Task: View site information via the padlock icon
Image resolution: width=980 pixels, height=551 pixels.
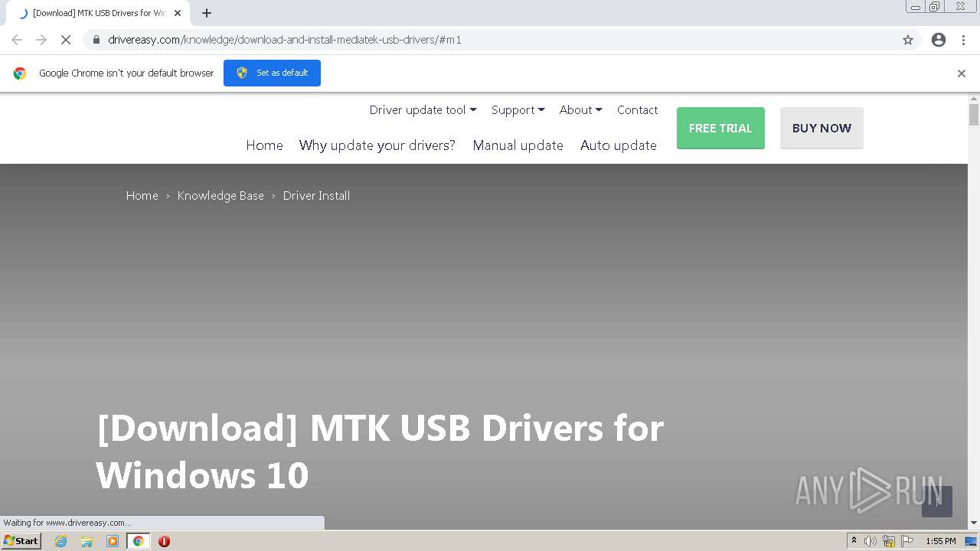Action: click(x=96, y=40)
